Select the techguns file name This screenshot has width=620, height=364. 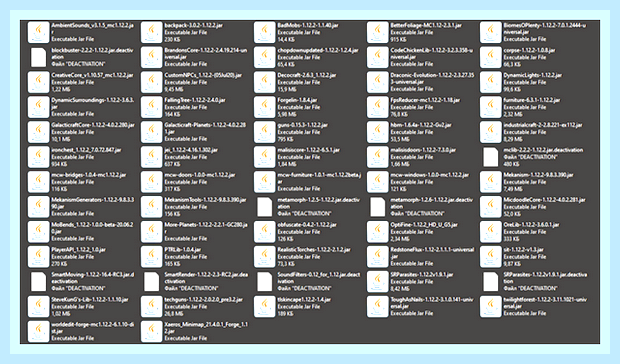[x=204, y=300]
